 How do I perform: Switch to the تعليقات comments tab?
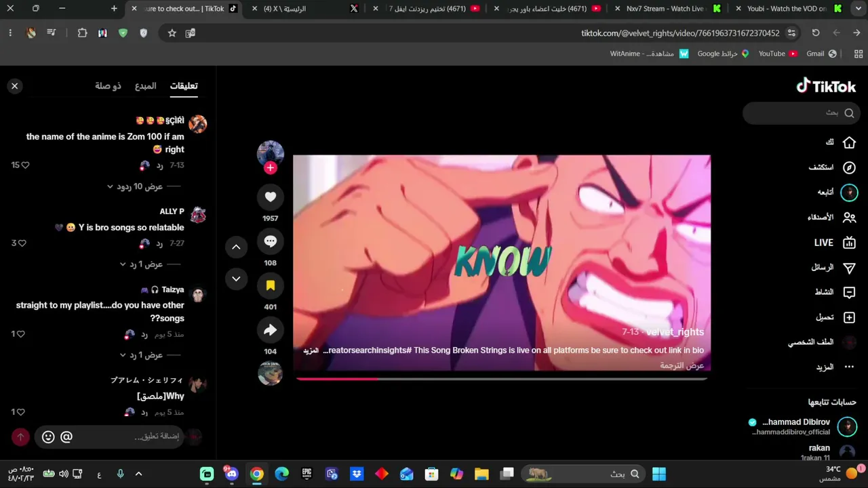coord(184,86)
